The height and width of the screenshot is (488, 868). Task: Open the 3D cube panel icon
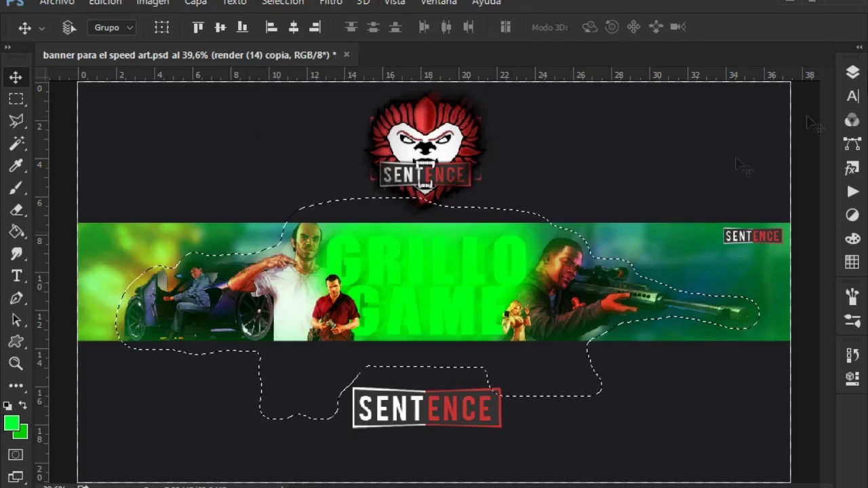coord(852,378)
